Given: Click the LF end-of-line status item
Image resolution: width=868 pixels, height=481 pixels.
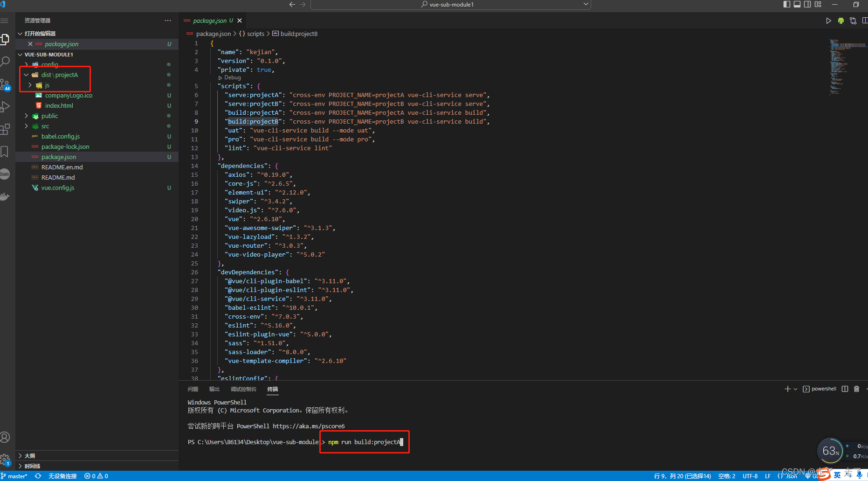Looking at the screenshot, I should (x=768, y=476).
